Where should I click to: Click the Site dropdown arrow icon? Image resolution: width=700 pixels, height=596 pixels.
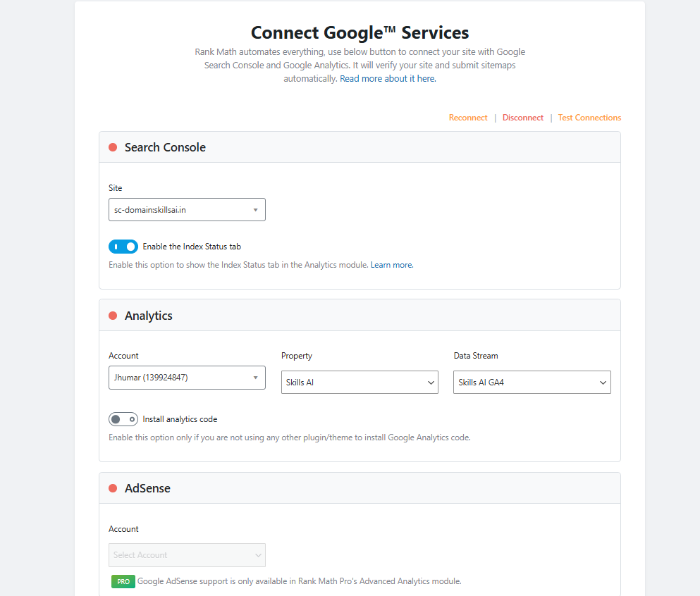[x=255, y=210]
